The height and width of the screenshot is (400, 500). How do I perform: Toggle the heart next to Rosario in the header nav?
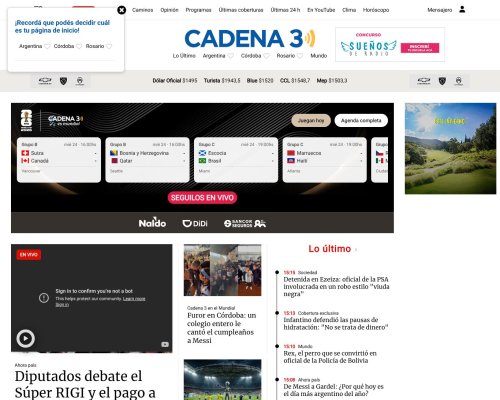pyautogui.click(x=300, y=56)
